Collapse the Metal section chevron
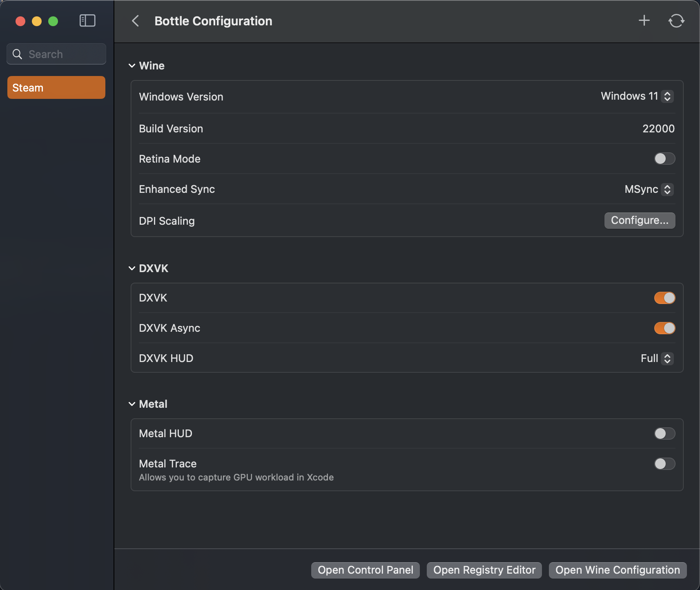The image size is (700, 590). (132, 404)
